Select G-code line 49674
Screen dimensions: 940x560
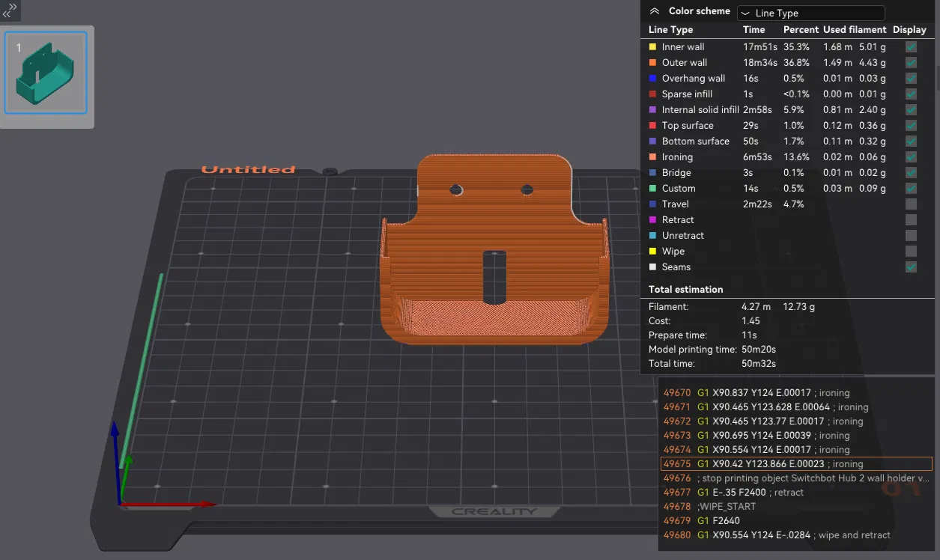pos(797,449)
